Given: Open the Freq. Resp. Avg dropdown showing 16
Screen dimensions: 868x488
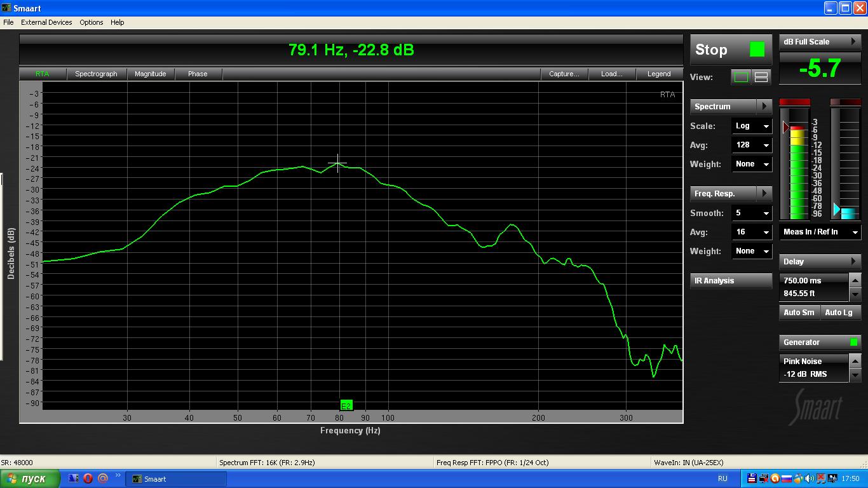Looking at the screenshot, I should click(x=752, y=232).
